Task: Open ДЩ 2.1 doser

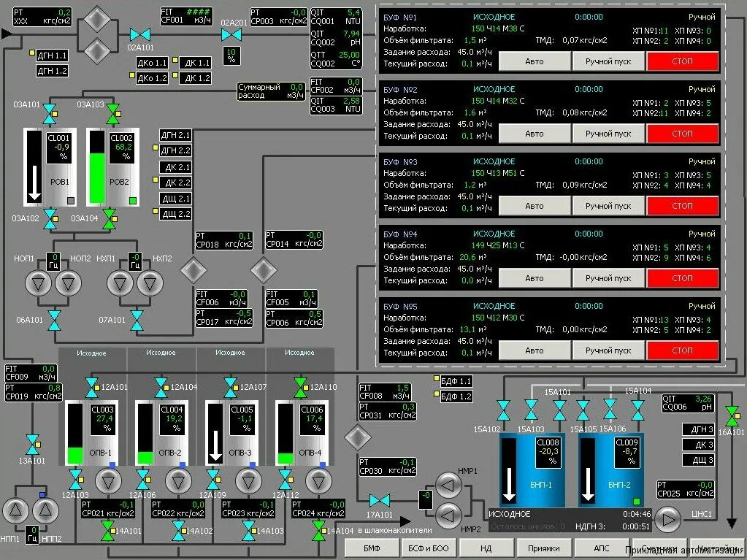Action: pyautogui.click(x=175, y=198)
